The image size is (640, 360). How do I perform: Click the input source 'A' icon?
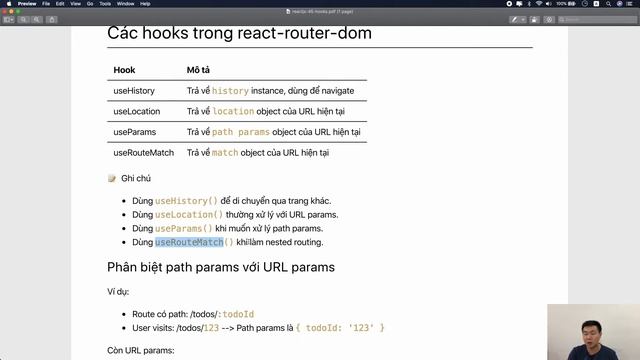596,4
